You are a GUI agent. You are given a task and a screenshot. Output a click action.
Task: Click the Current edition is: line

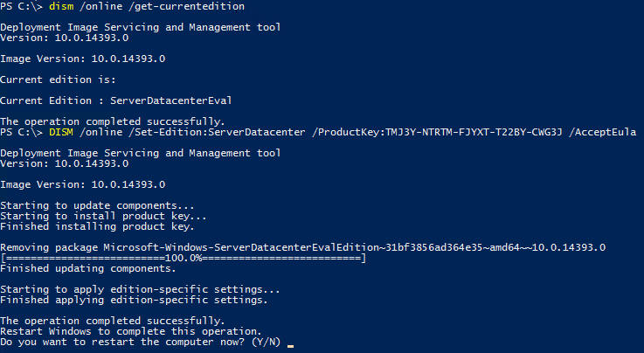(58, 80)
